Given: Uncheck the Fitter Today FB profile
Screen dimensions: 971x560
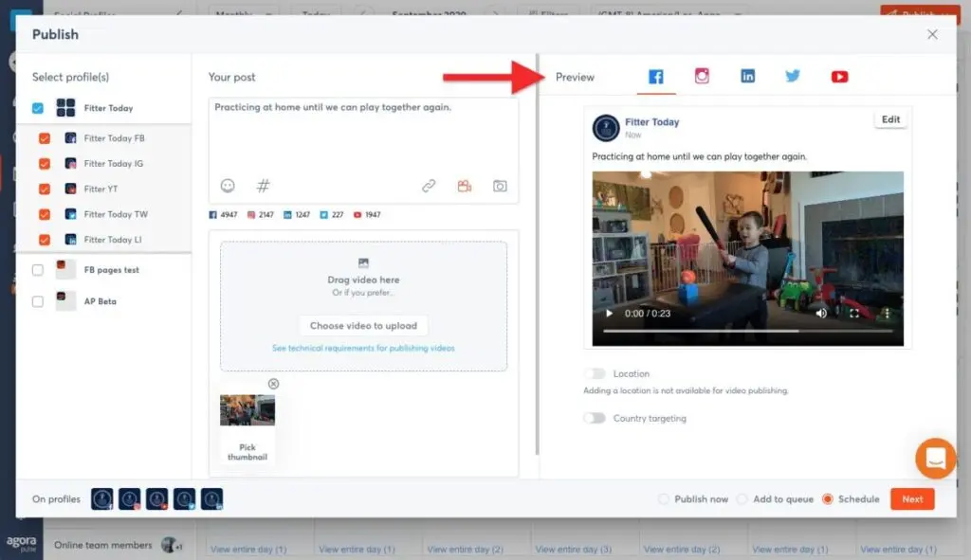Looking at the screenshot, I should pyautogui.click(x=45, y=138).
